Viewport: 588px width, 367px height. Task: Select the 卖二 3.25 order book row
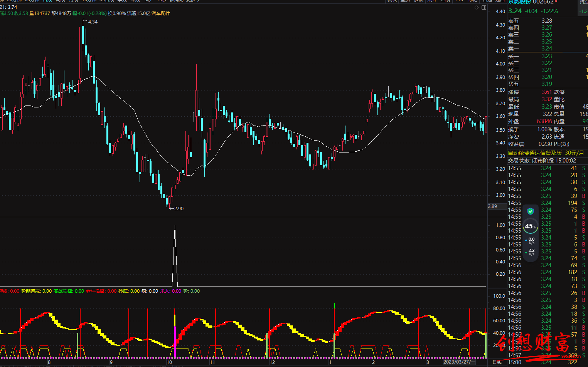[548, 42]
